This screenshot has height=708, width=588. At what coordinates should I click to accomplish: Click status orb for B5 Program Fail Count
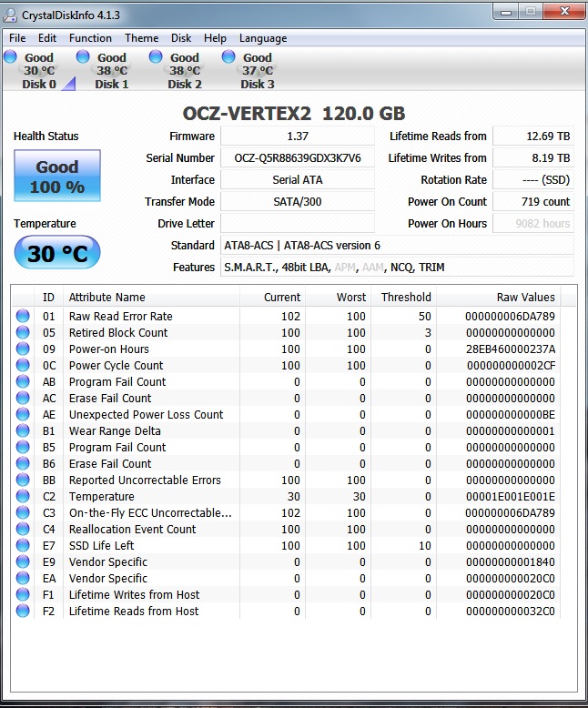click(x=23, y=447)
